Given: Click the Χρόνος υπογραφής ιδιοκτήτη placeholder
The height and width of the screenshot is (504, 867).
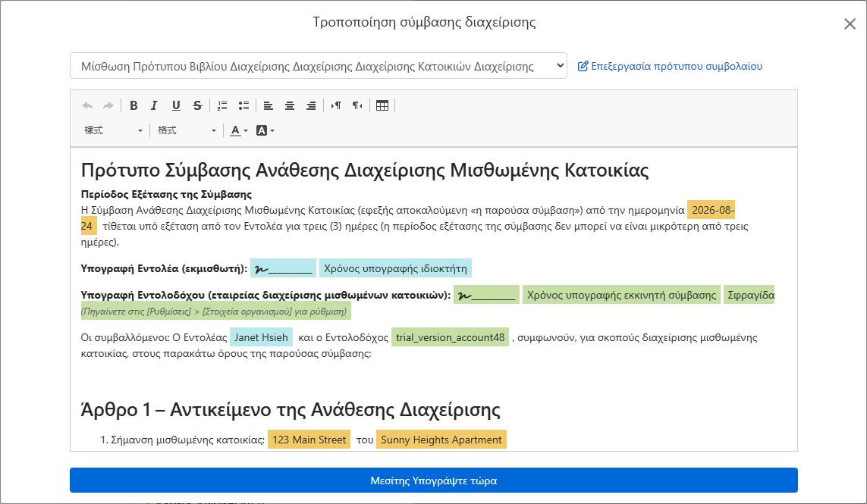Looking at the screenshot, I should click(395, 268).
